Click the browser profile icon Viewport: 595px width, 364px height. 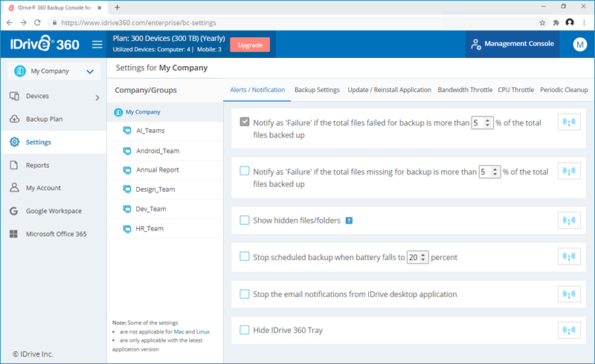[x=570, y=22]
